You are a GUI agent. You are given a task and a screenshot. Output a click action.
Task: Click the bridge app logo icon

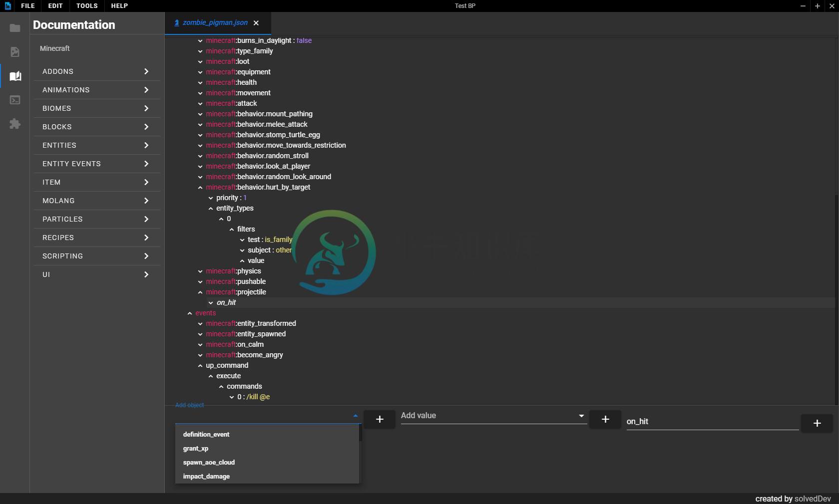point(7,6)
